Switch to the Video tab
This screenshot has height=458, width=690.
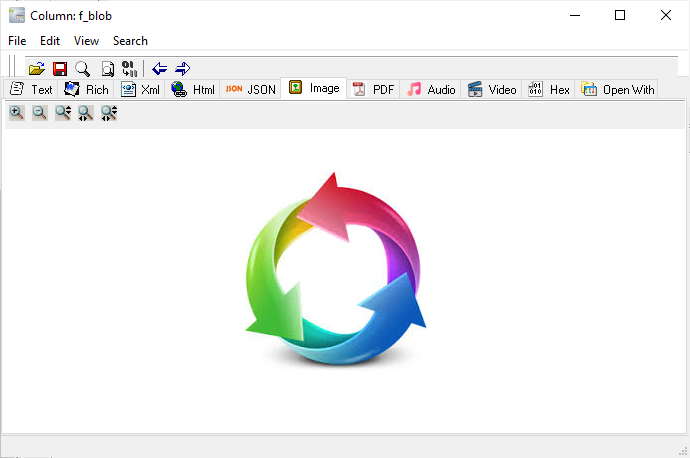point(491,89)
